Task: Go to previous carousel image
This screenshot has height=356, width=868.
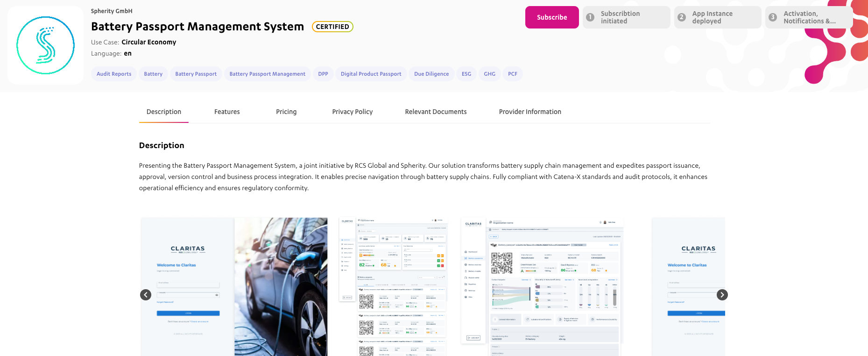Action: tap(146, 295)
